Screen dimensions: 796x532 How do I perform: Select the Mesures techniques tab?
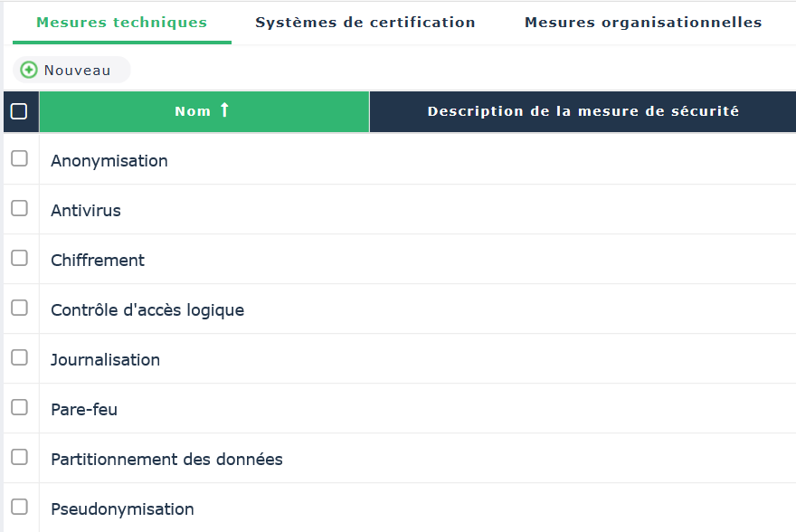coord(121,23)
